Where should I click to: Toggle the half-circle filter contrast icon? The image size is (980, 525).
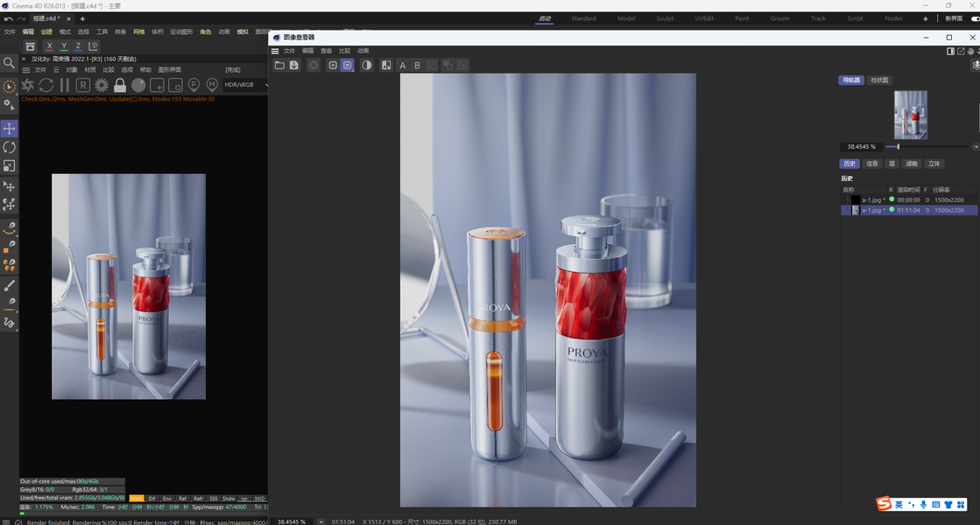pos(367,65)
